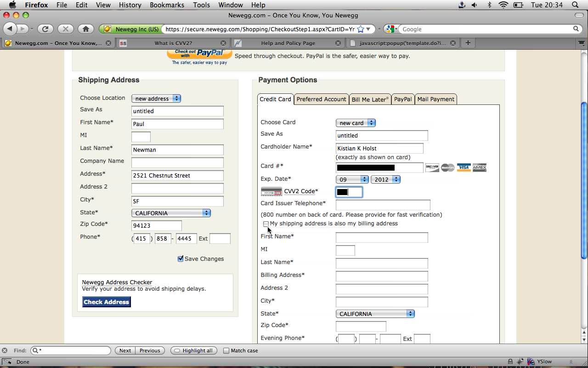Switch to the 'What is CVV2?' browser tab
The image size is (588, 368).
coord(173,43)
